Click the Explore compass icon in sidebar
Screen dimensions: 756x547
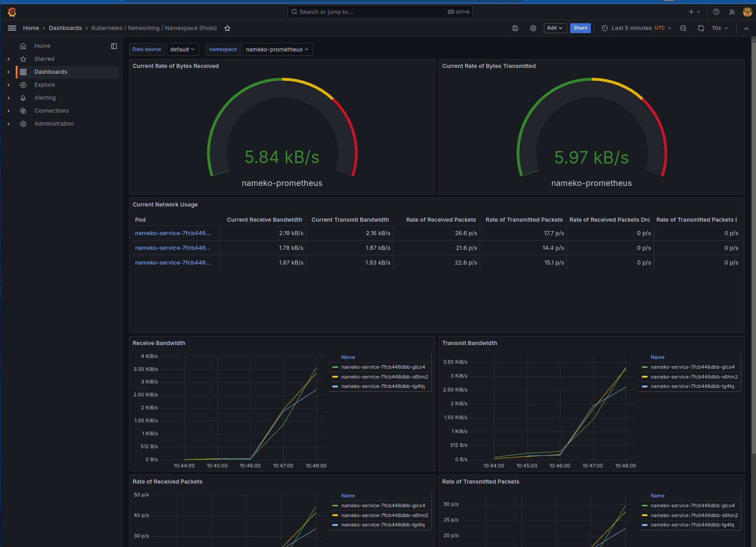click(23, 85)
